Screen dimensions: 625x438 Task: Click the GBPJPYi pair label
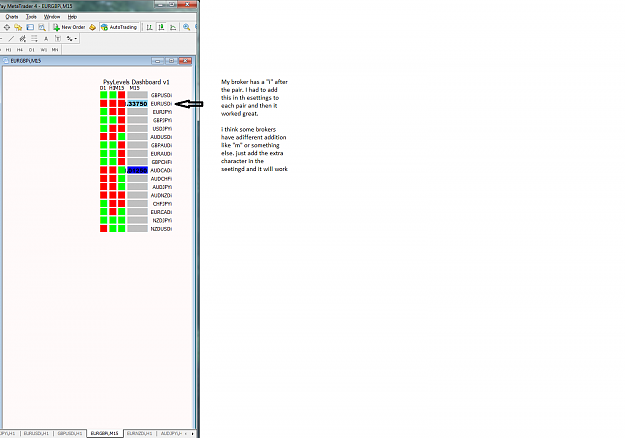click(x=162, y=120)
